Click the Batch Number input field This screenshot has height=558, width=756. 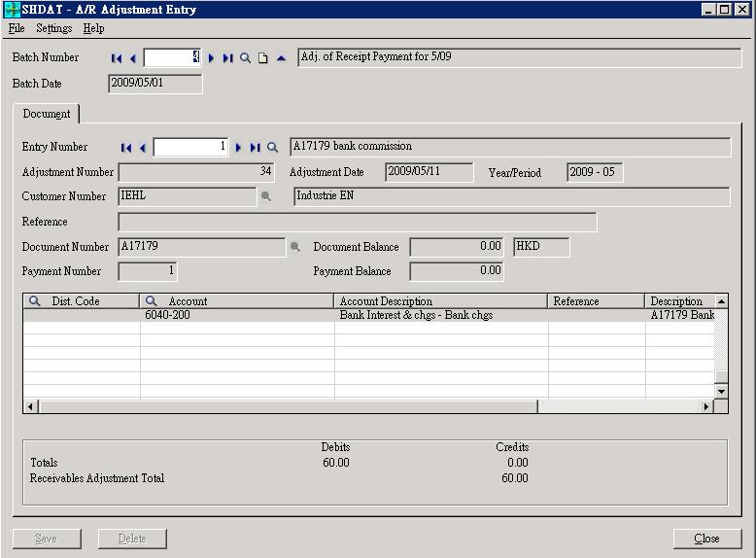point(172,57)
